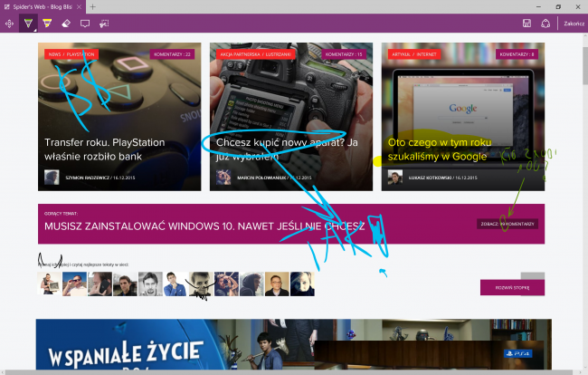Click author thumbnail in blue sweater

[175, 284]
